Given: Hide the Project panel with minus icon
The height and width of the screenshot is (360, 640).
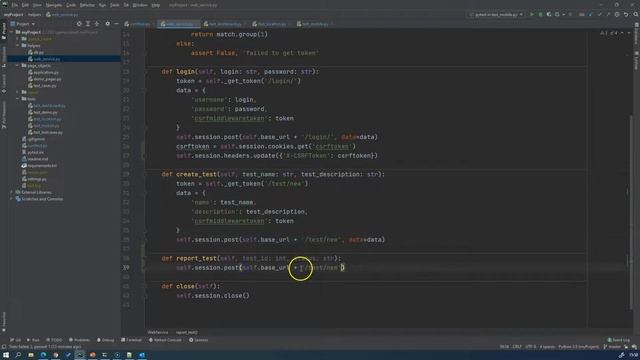Looking at the screenshot, I should point(116,24).
